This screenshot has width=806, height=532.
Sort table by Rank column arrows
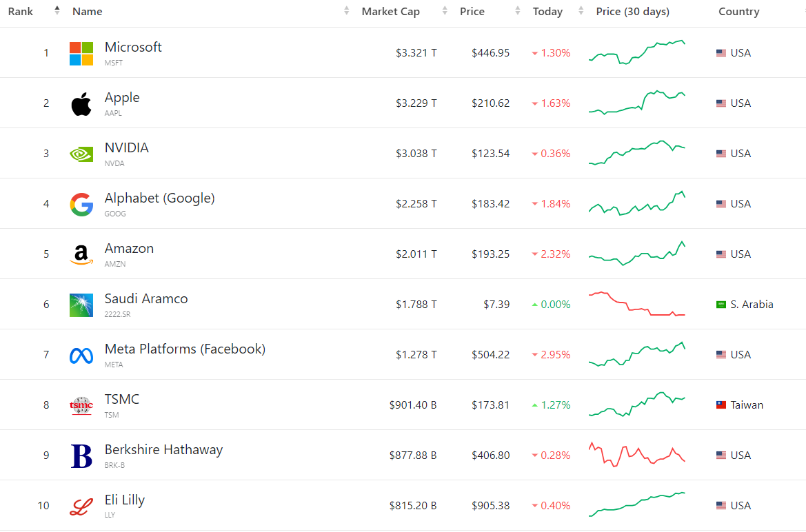pos(57,11)
